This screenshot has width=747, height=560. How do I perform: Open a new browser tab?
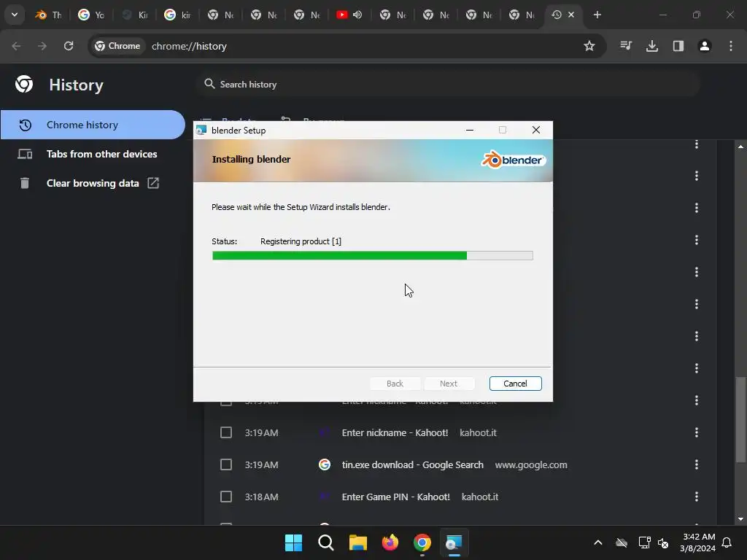597,15
